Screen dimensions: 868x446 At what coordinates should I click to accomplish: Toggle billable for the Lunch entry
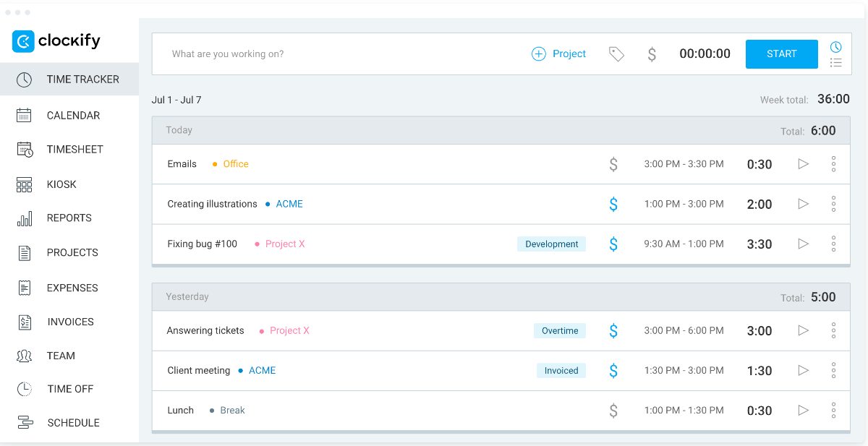613,411
